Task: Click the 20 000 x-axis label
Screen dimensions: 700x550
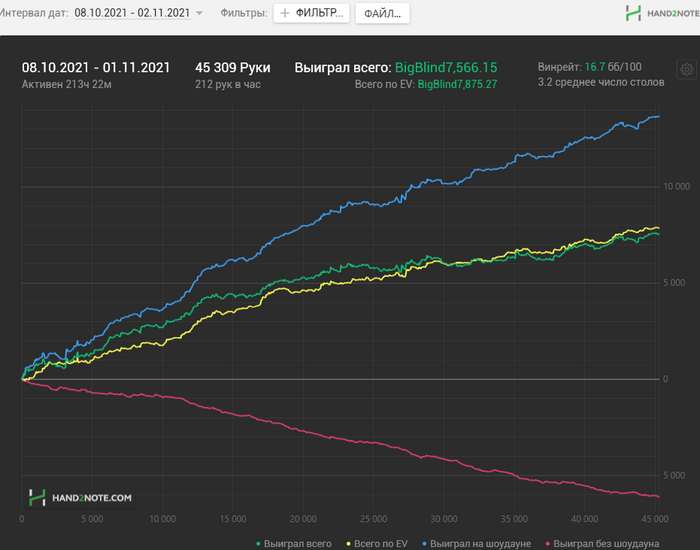Action: coord(303,519)
